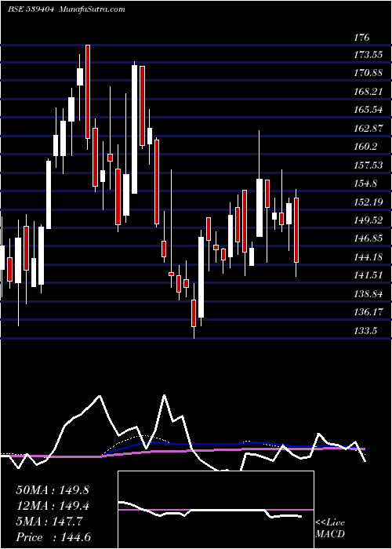Screen dimensions: 392x549
Task: Click the BSE 539404 ticker label
Action: tap(31, 9)
